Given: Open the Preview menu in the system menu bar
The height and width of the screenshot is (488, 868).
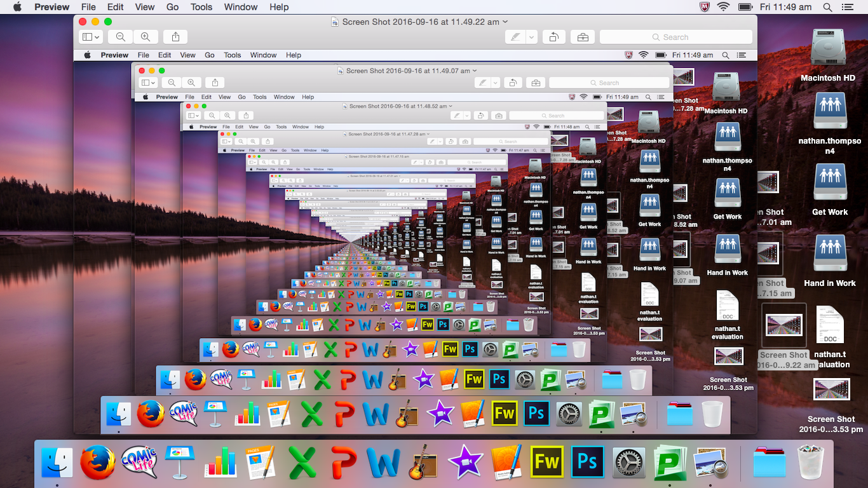Looking at the screenshot, I should pos(52,7).
